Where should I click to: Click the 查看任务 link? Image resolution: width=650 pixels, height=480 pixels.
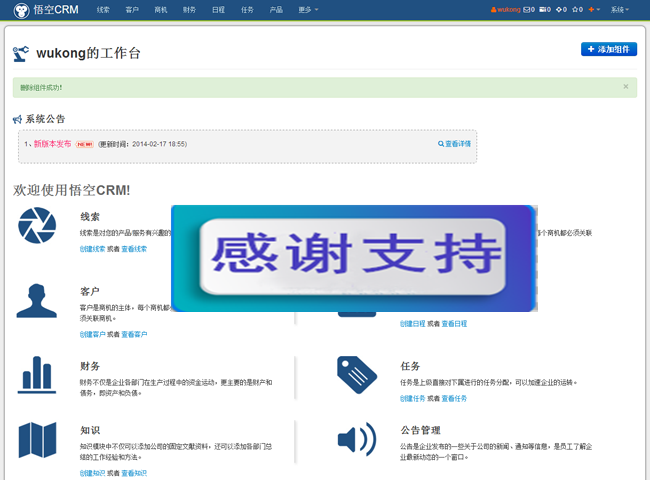[x=454, y=398]
